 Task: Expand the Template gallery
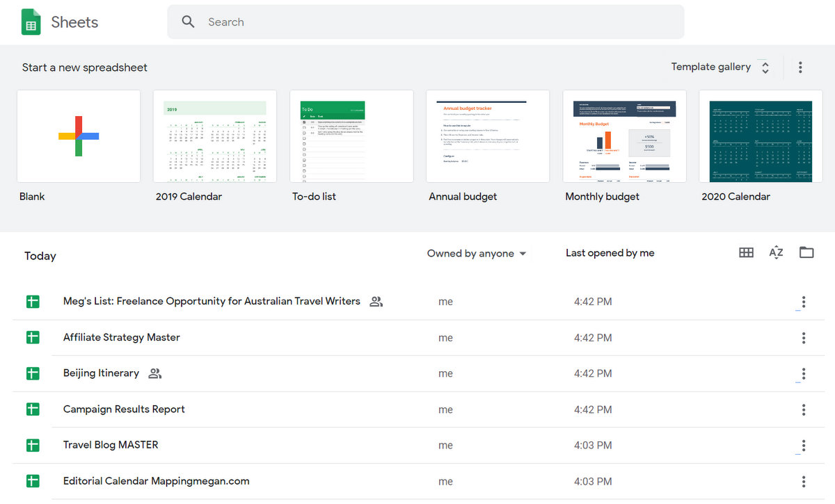tap(719, 67)
